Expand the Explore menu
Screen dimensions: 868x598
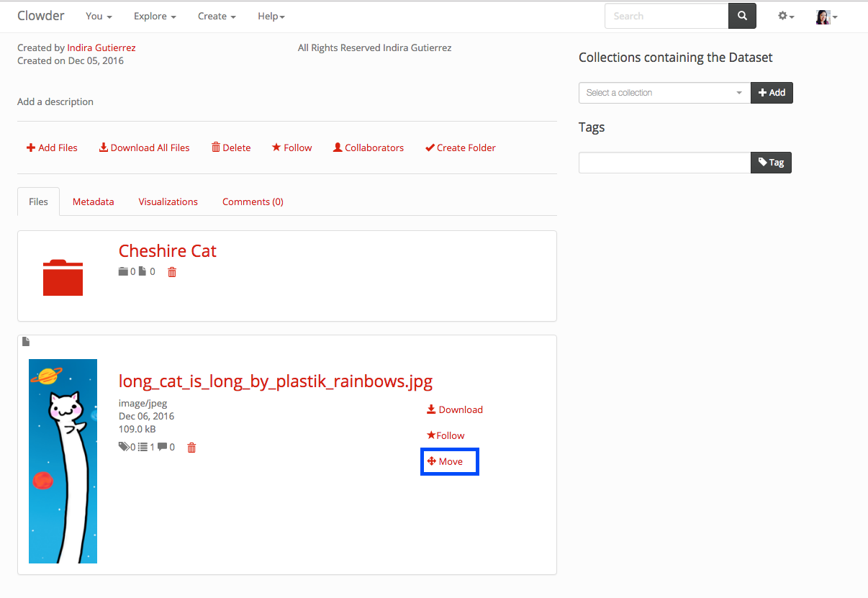(x=155, y=16)
